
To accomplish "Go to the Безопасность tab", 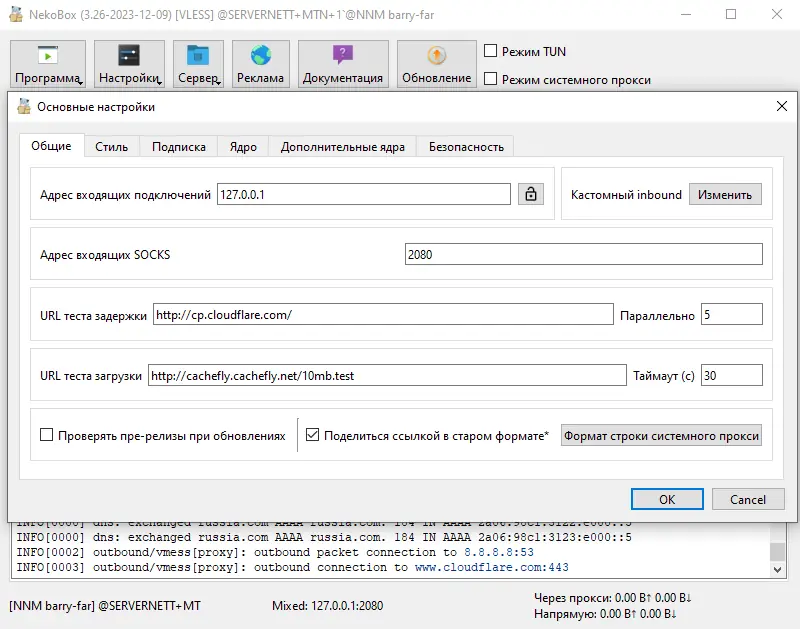I will click(466, 147).
